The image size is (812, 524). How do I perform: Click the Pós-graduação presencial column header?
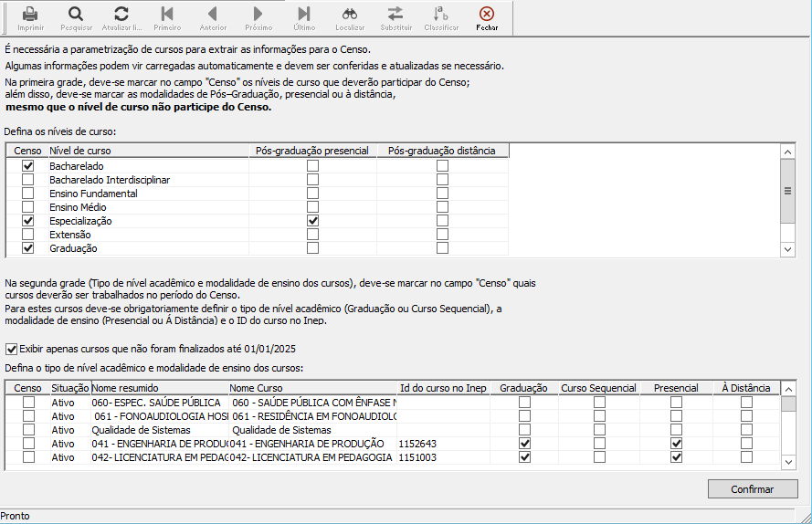pyautogui.click(x=312, y=151)
